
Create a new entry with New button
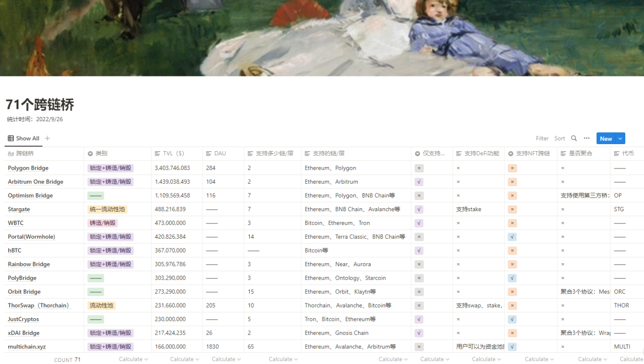pos(606,138)
